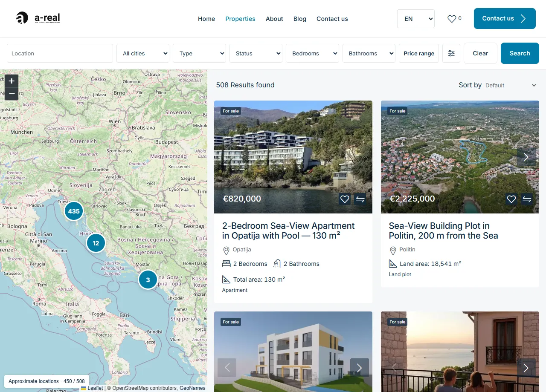Click 'Land area: 18,541 m²' text
546x392 pixels.
pos(430,264)
